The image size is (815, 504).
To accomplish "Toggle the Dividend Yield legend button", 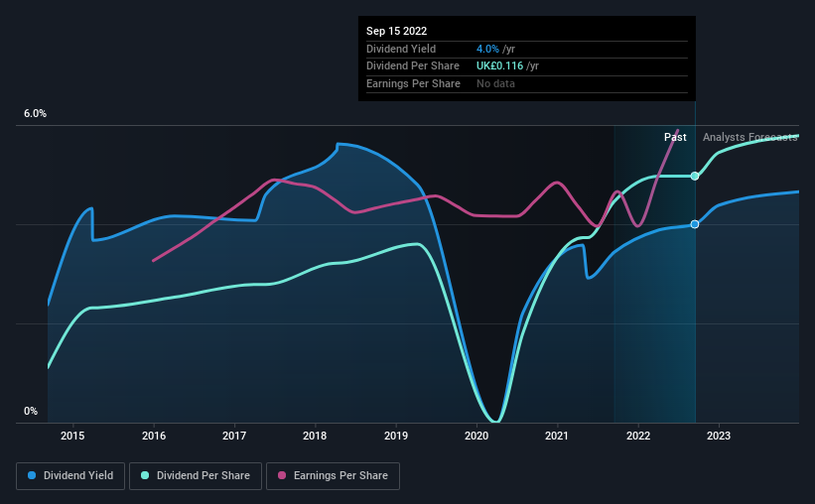I will 70,476.
